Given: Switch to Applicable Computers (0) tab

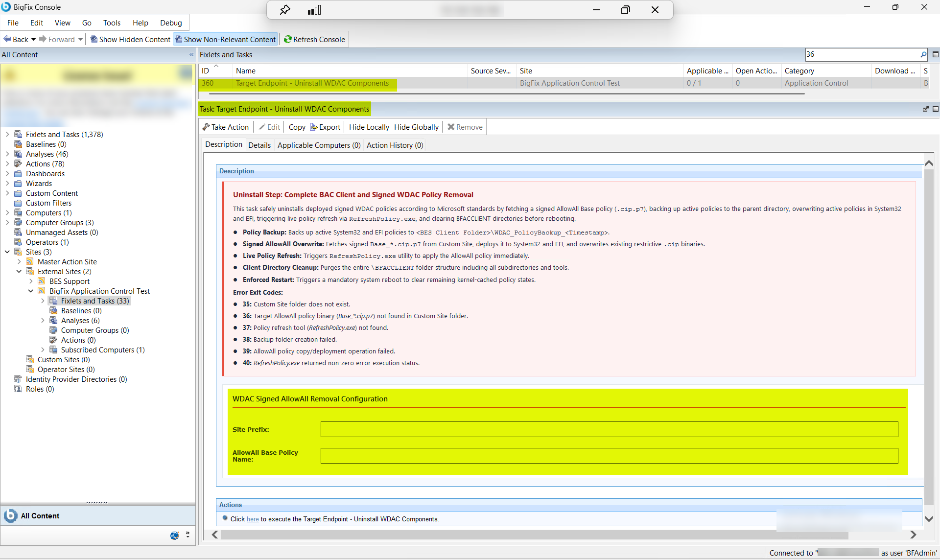Looking at the screenshot, I should pos(319,145).
